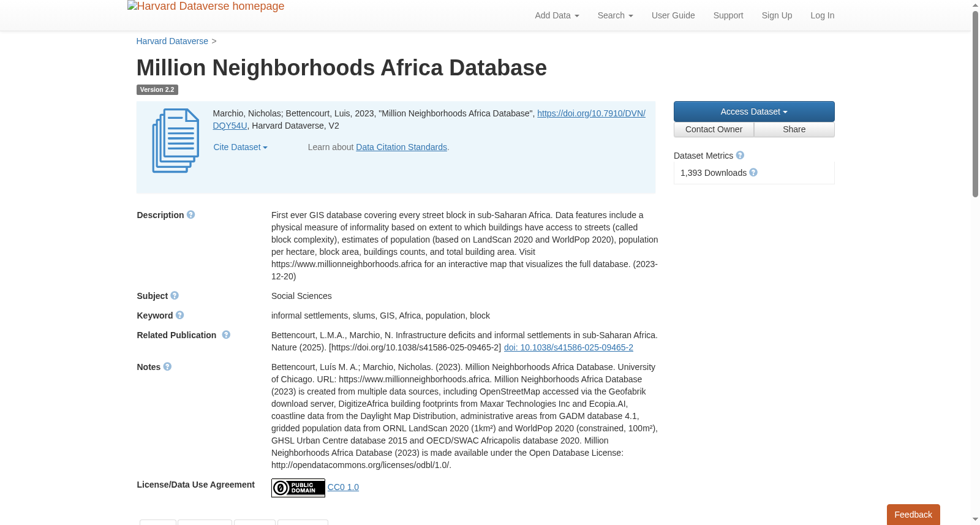Click help icon next to Notes

(167, 367)
